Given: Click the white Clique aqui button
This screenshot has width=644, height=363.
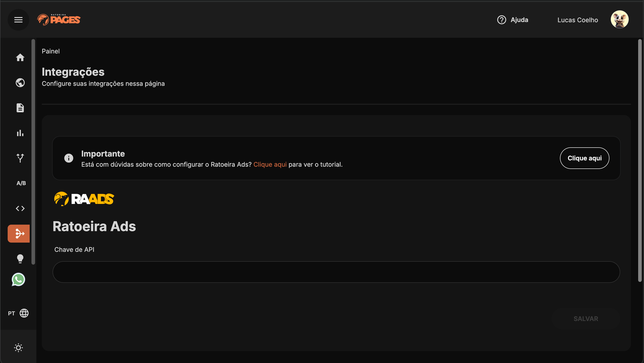Looking at the screenshot, I should click(x=584, y=158).
